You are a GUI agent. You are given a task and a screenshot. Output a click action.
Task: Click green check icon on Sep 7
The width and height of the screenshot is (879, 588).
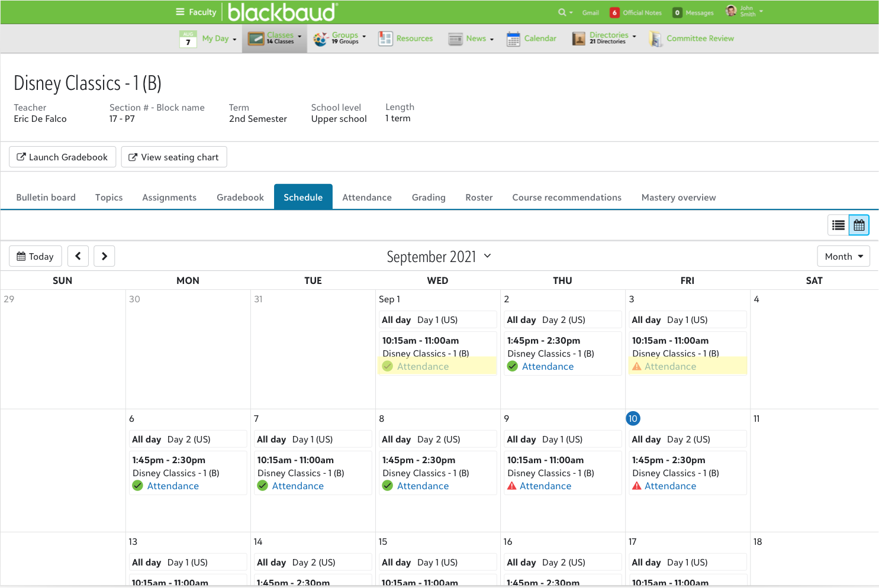(263, 486)
